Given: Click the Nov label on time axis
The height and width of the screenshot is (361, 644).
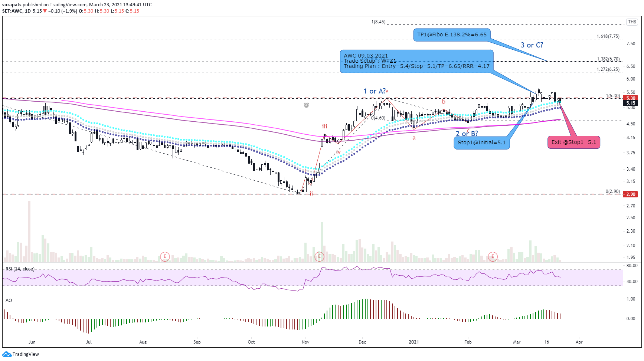Looking at the screenshot, I should point(305,342).
